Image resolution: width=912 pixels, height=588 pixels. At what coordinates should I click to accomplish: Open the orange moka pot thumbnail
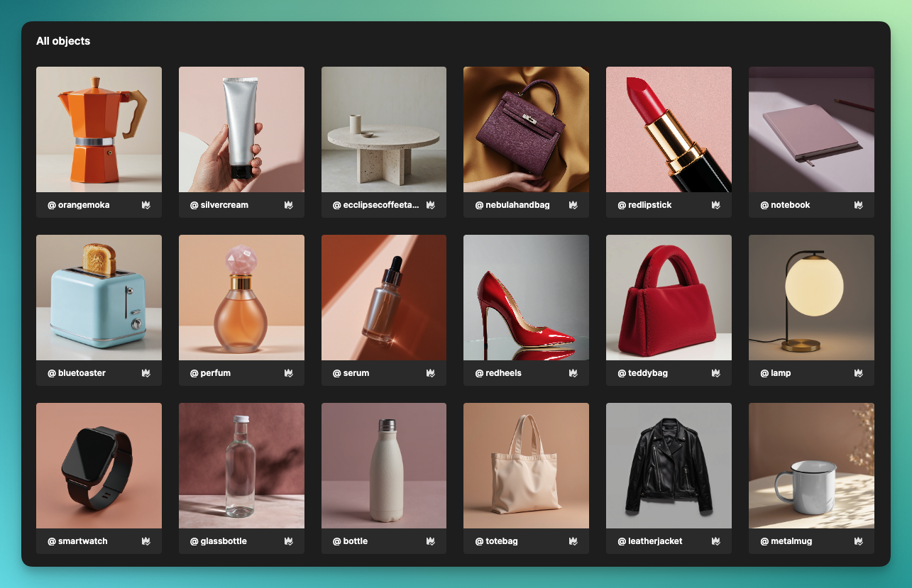(x=99, y=129)
